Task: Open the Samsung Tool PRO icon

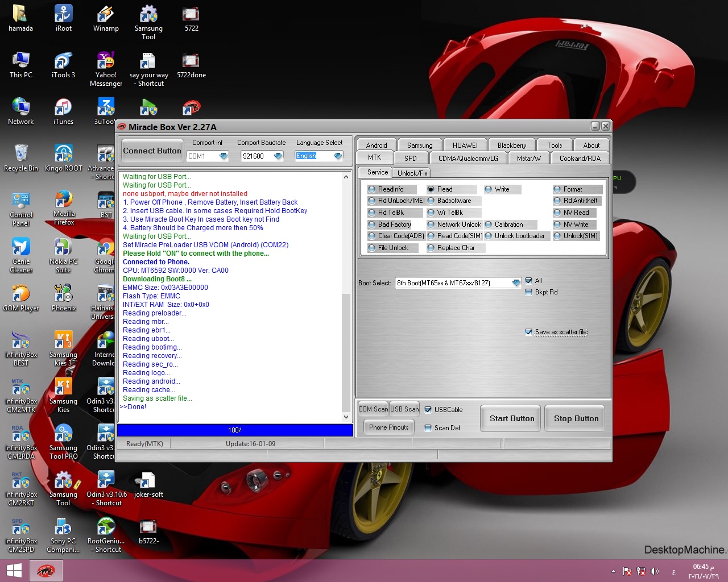Action: pos(63,442)
